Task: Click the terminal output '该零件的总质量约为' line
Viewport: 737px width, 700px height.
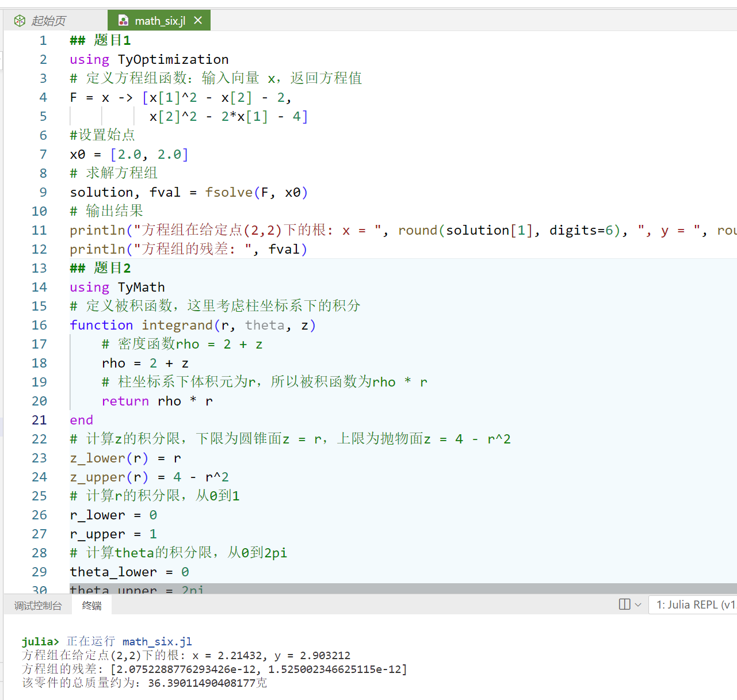Action: [144, 683]
